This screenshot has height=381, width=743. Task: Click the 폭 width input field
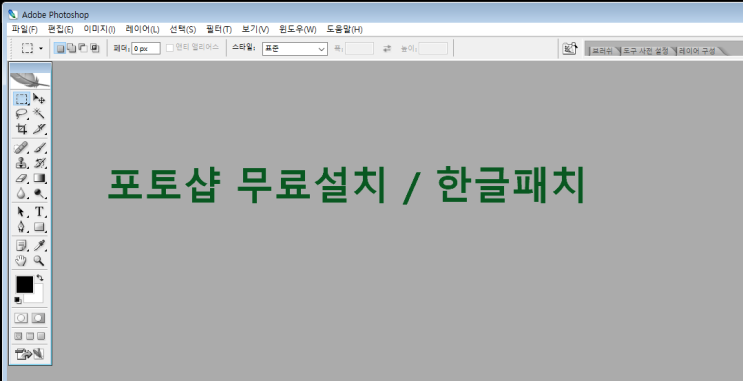tap(359, 48)
